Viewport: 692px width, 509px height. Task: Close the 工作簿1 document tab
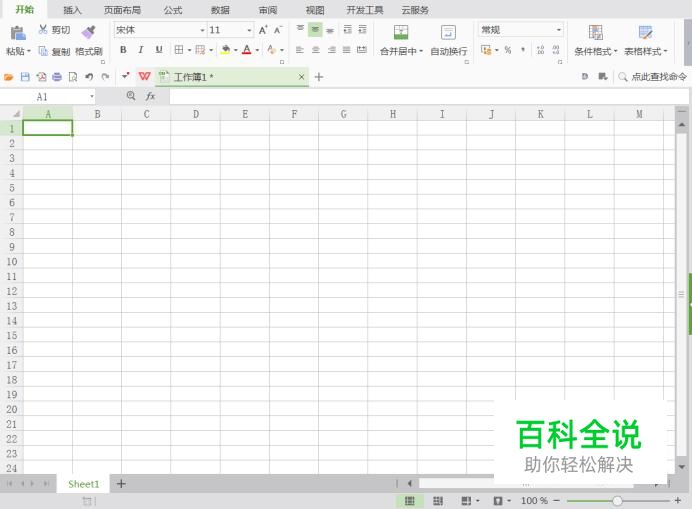[x=301, y=77]
